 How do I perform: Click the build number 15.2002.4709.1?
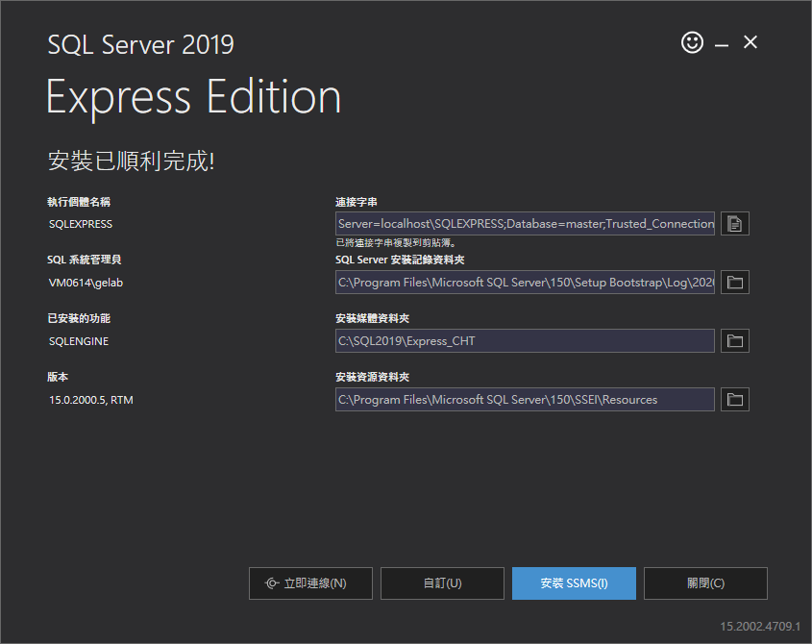760,627
